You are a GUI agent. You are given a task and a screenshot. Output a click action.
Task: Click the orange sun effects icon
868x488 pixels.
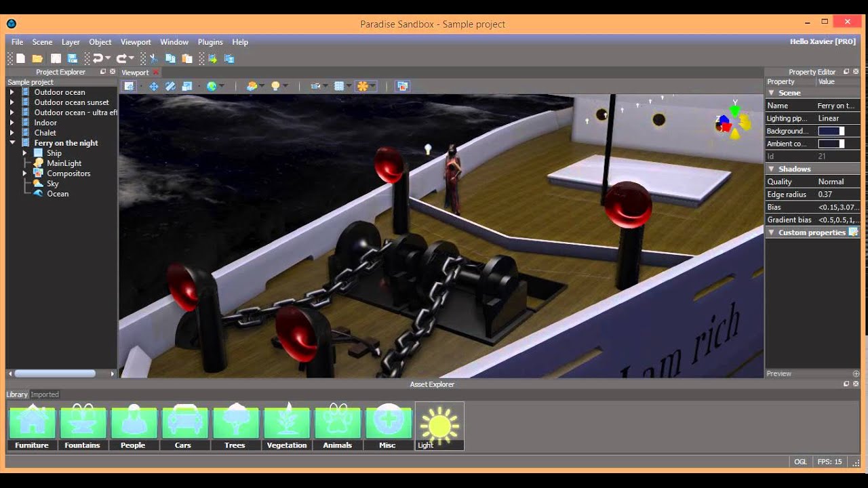click(363, 86)
